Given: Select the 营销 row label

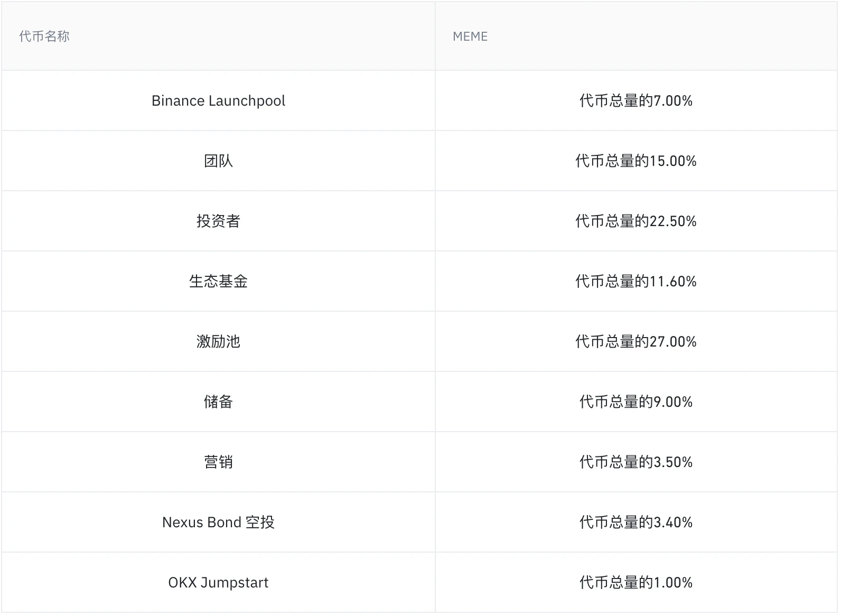Looking at the screenshot, I should [218, 462].
